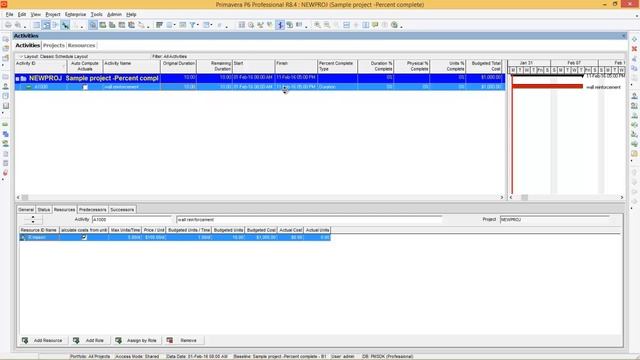640x360 pixels.
Task: Click the green Add icon on right command bar
Action: pyautogui.click(x=634, y=39)
